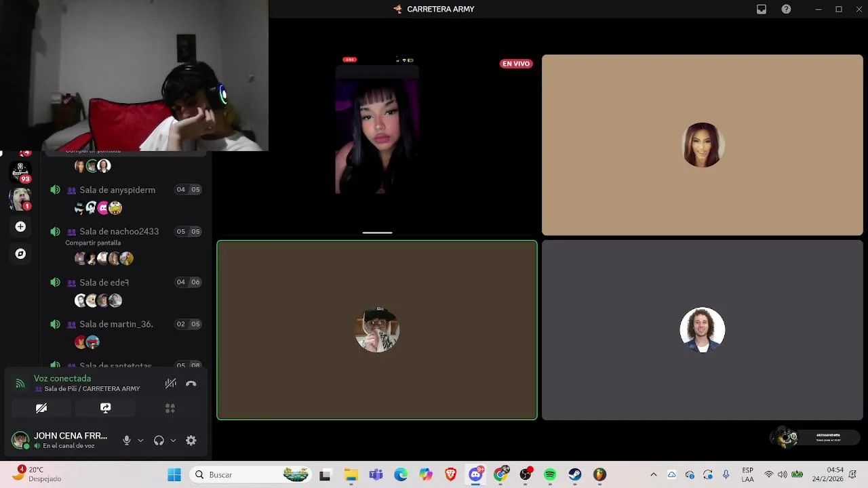Click participant avatars under Sala de edeꟻ
Screen dimensions: 868x488
click(98, 300)
